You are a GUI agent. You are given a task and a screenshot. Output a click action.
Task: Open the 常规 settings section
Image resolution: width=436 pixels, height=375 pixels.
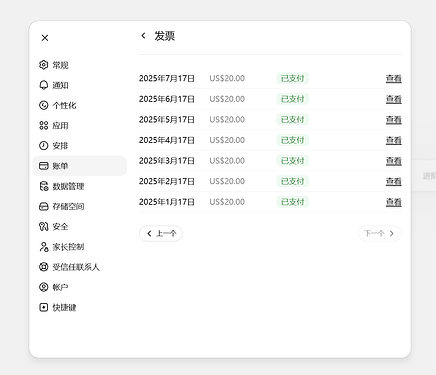(80, 65)
